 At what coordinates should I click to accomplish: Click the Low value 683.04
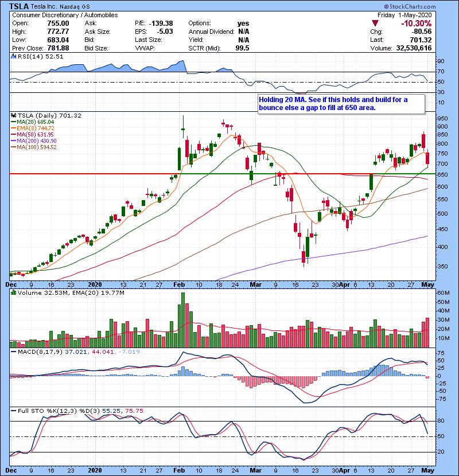click(x=58, y=40)
